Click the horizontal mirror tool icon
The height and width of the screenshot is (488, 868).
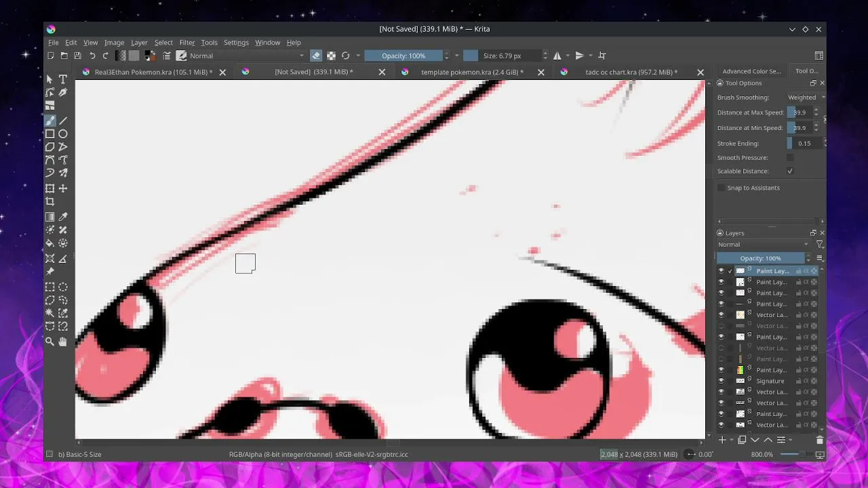pyautogui.click(x=557, y=56)
